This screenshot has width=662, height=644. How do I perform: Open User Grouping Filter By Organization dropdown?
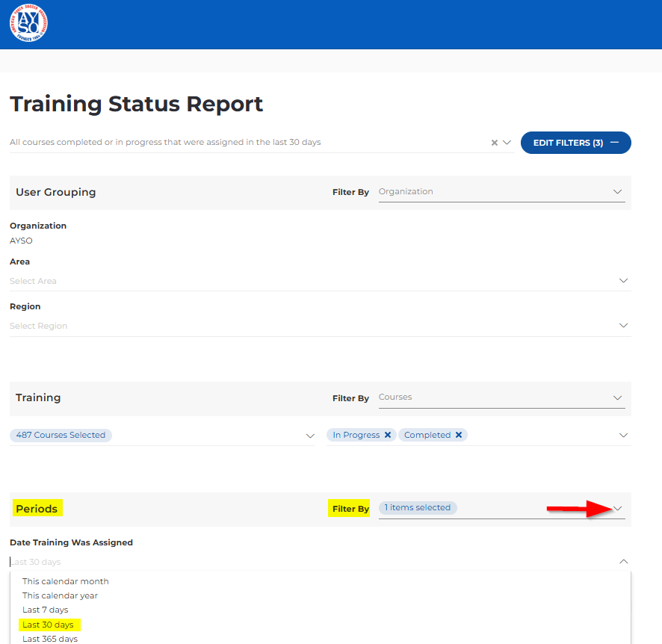[501, 192]
